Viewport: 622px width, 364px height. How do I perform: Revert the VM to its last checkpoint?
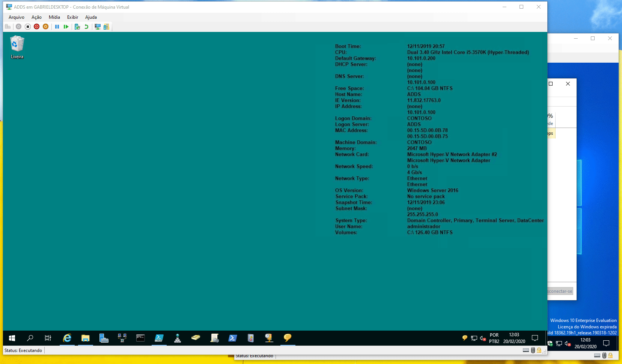click(86, 26)
